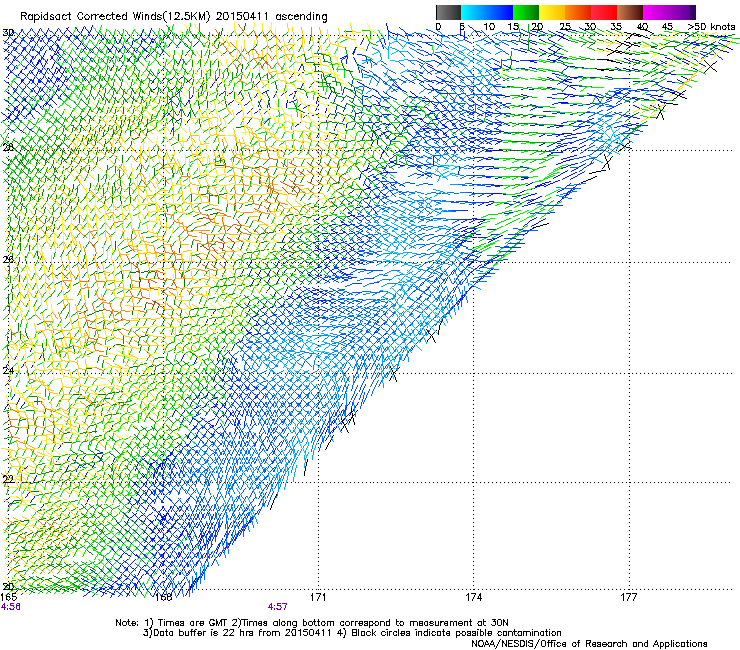Click the note 'Black circles indicate possible contamination'
The width and height of the screenshot is (740, 650).
(456, 633)
